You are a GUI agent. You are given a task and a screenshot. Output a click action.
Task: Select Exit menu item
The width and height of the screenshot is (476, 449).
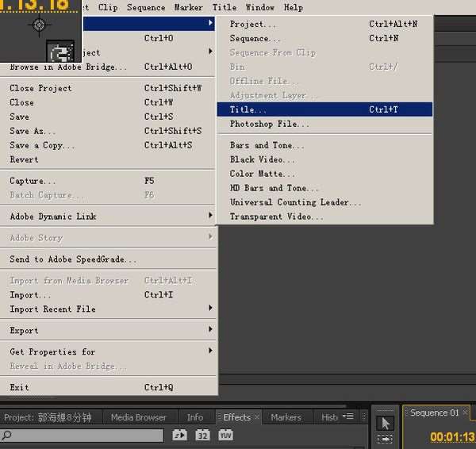107,387
